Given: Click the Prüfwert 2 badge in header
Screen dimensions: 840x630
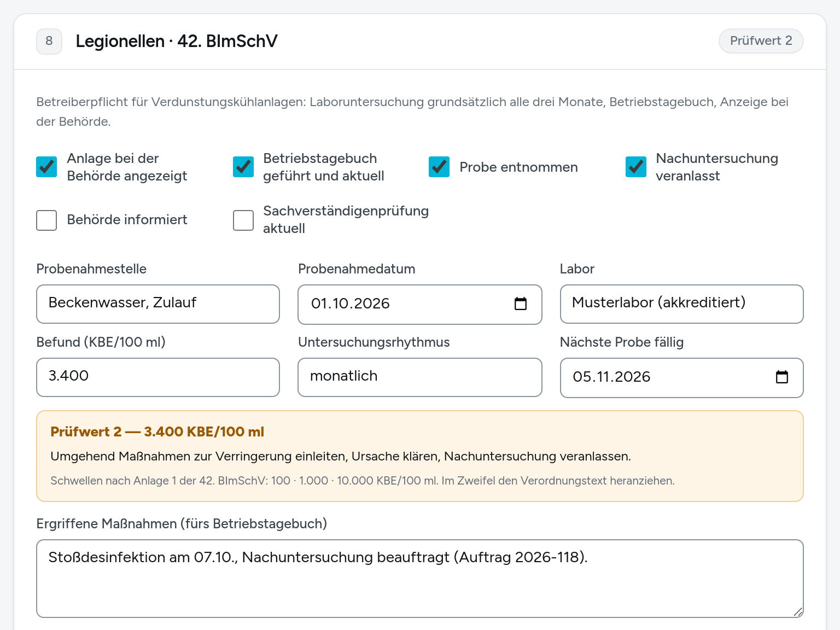Looking at the screenshot, I should [761, 41].
